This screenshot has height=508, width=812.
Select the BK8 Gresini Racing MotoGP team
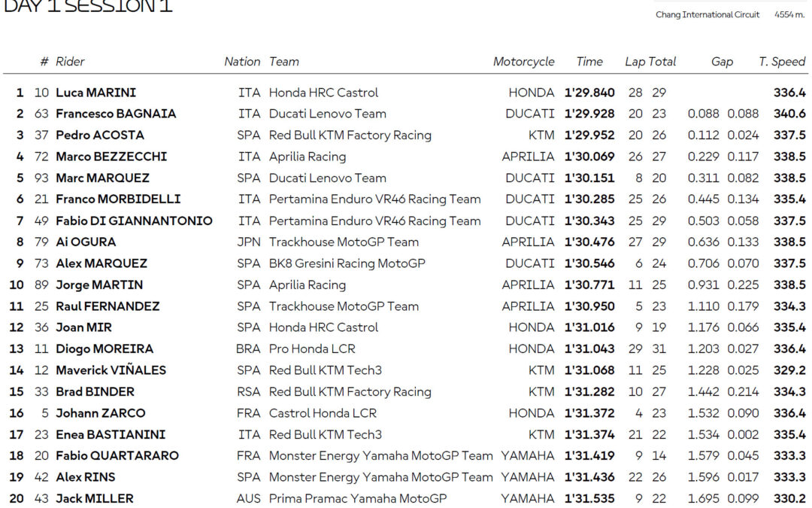click(x=347, y=263)
